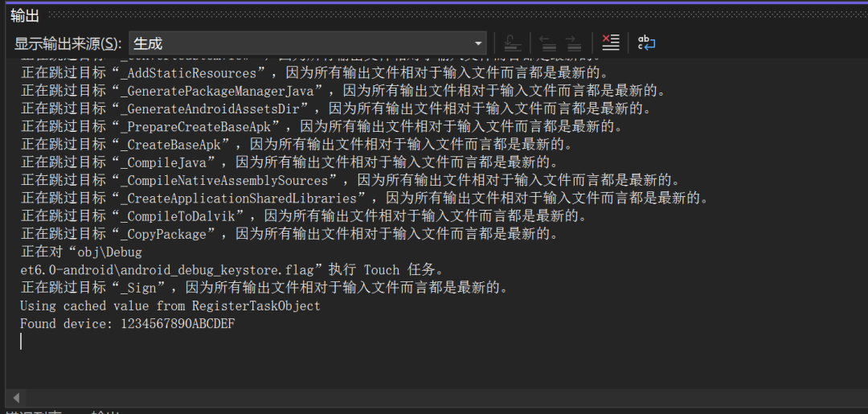Click the _Sign target output line

[x=264, y=288]
